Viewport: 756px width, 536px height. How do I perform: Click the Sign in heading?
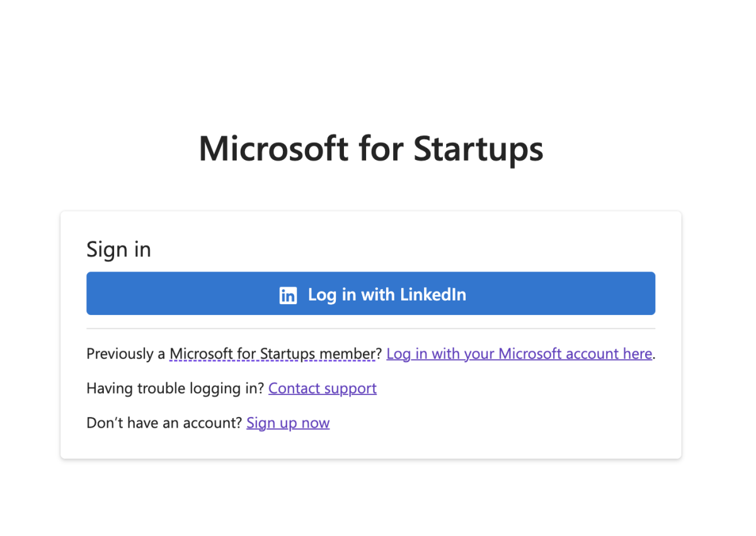(118, 249)
